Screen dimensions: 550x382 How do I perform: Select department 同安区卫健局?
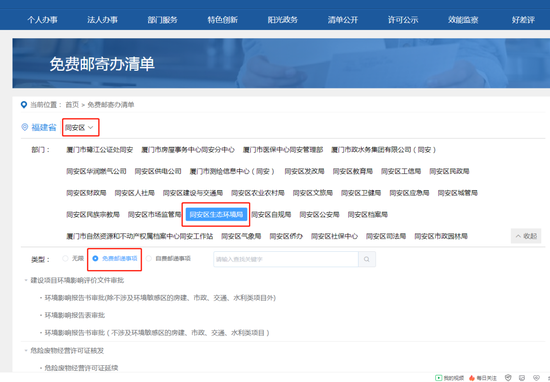point(361,193)
